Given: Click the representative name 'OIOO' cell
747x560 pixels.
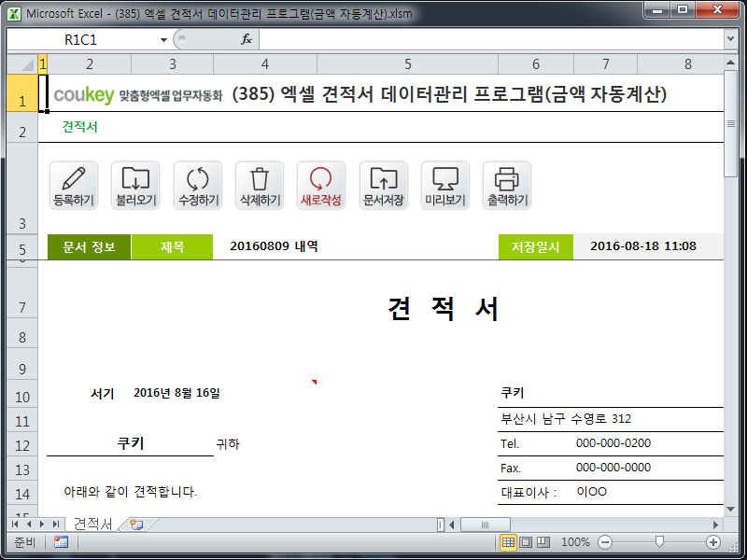Looking at the screenshot, I should (x=591, y=492).
